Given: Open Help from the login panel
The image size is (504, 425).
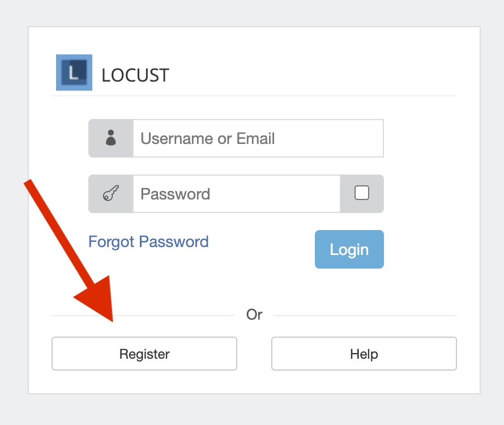Looking at the screenshot, I should [x=364, y=354].
